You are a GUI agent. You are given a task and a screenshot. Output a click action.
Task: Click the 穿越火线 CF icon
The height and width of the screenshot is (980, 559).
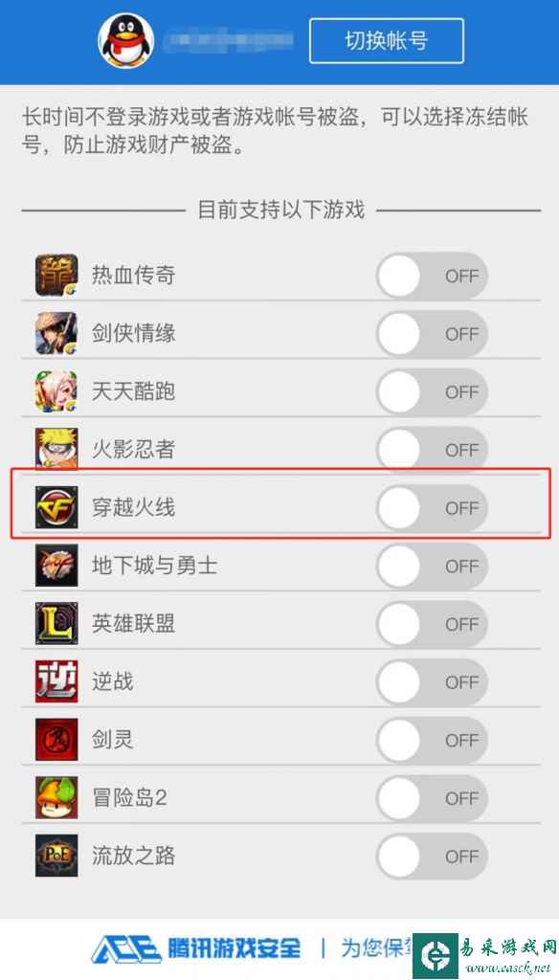tap(56, 507)
